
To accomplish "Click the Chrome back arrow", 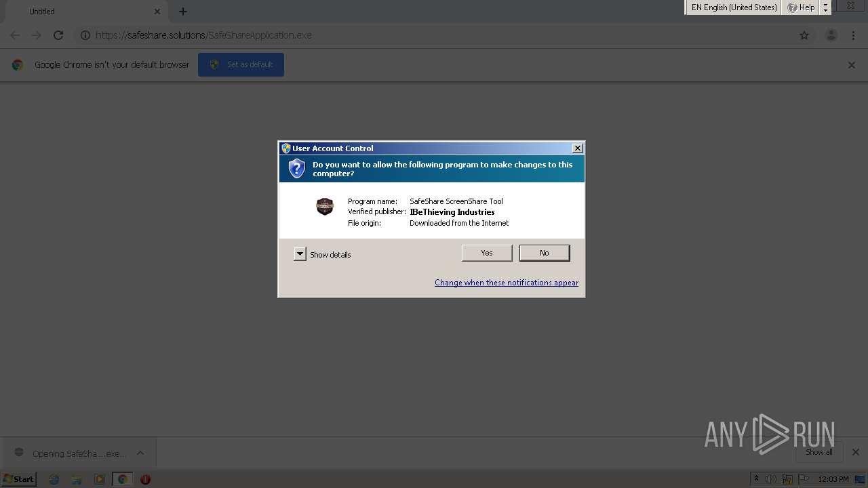I will (15, 35).
